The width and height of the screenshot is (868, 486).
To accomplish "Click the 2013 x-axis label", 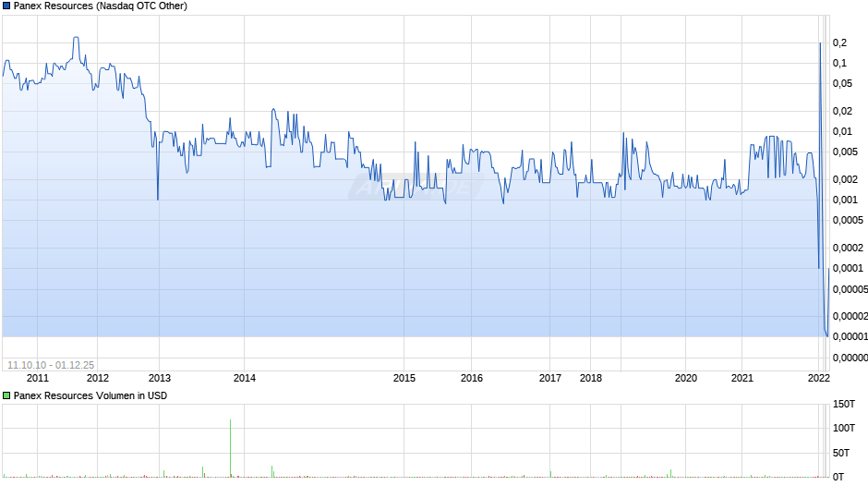I will [160, 378].
